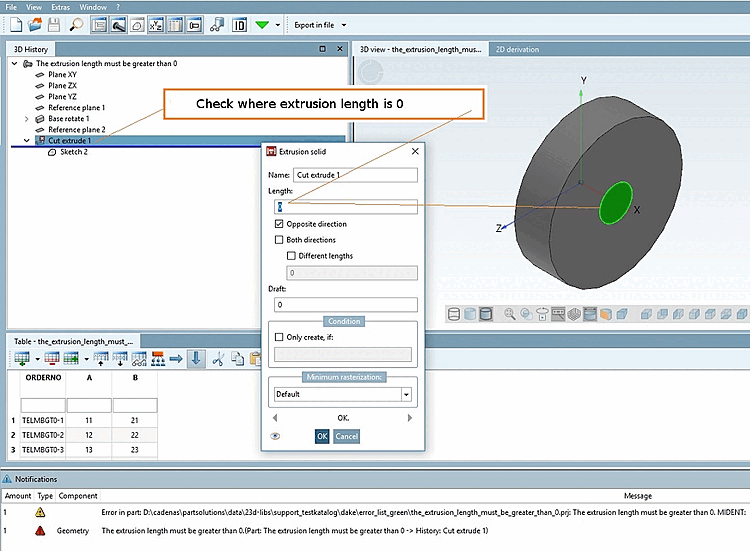Uncheck the Opposite direction checkbox
Image resolution: width=750 pixels, height=551 pixels.
(280, 224)
